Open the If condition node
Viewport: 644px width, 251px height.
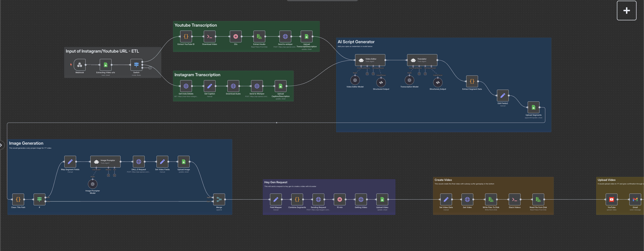pyautogui.click(x=40, y=200)
